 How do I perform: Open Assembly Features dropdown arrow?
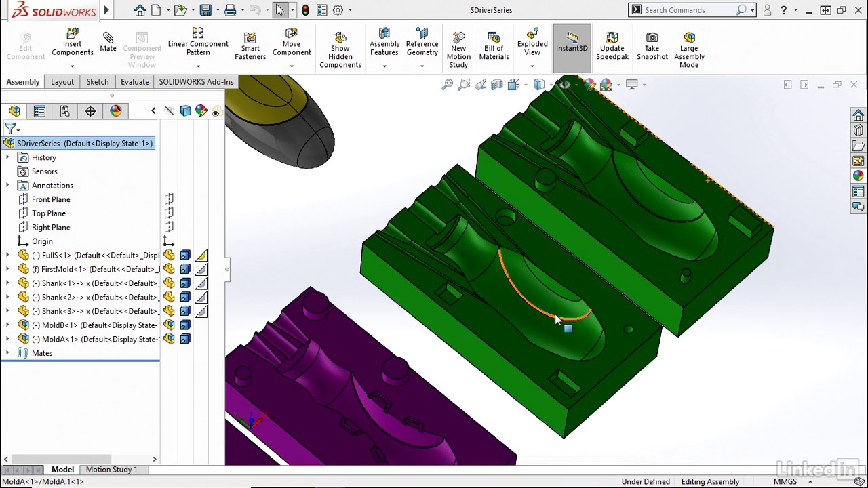[384, 66]
